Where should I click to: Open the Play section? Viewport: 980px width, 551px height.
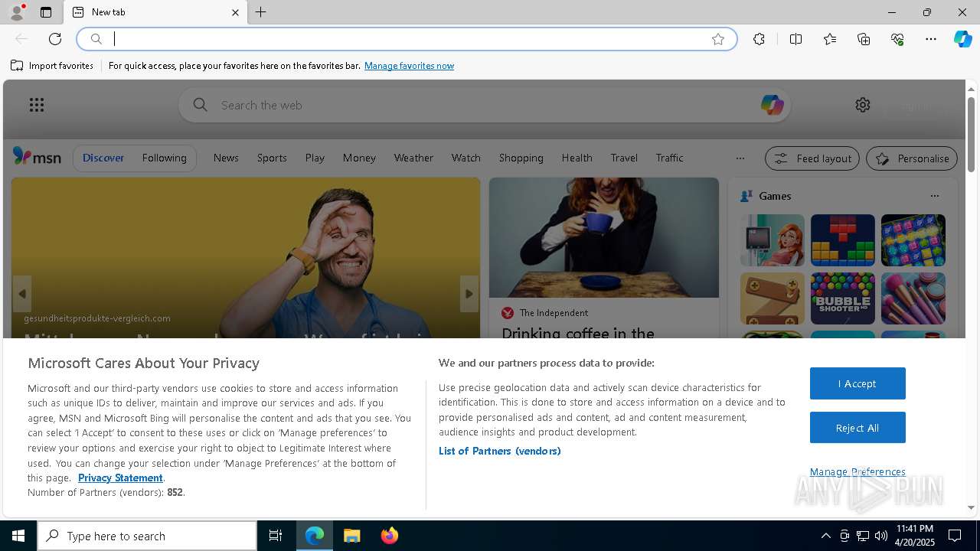click(x=315, y=158)
